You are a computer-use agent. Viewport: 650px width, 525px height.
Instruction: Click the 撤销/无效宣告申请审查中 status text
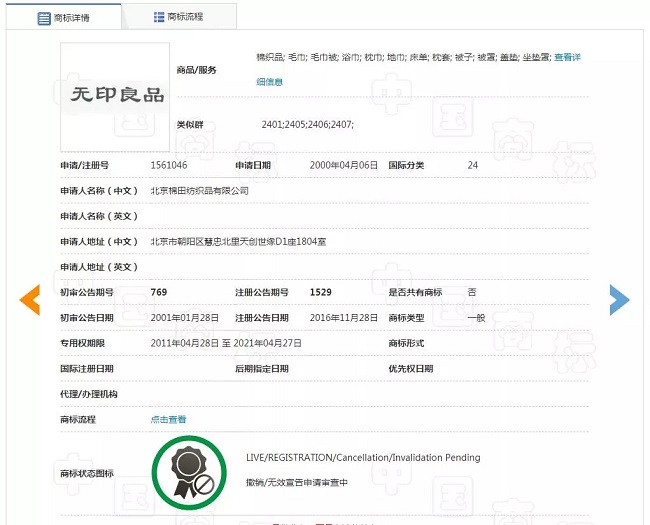(297, 482)
